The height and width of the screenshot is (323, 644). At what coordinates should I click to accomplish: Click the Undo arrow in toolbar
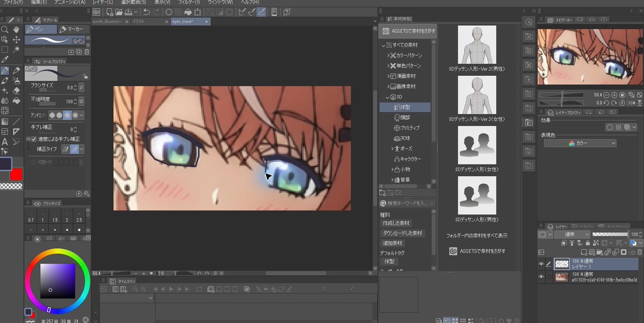coord(147,12)
